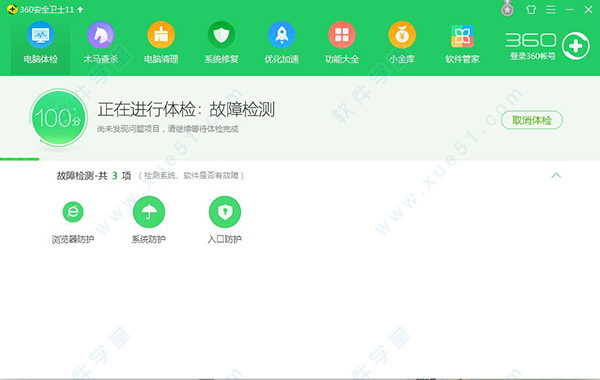Screen dimensions: 600x380
Task: Click 登录360帐号 login link
Action: click(x=532, y=56)
